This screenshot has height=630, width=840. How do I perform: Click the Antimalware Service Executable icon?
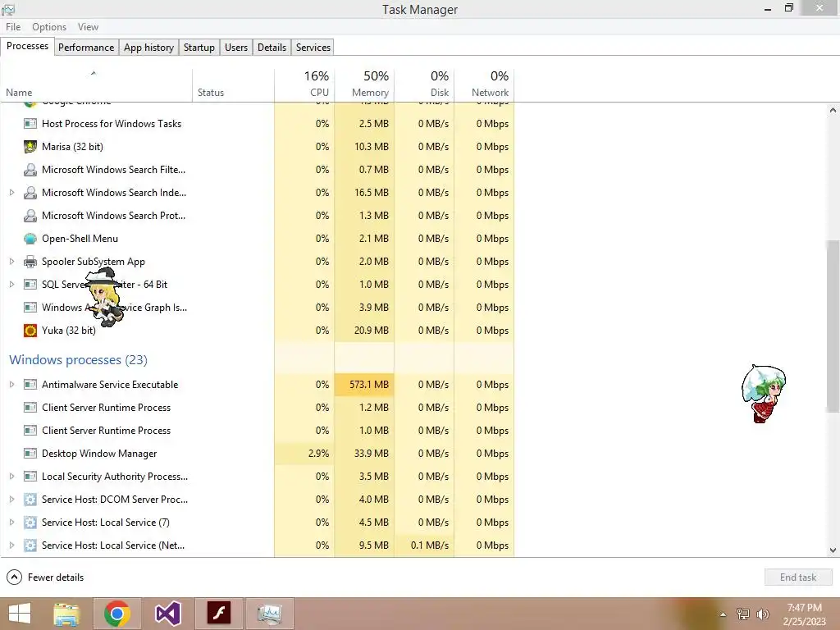(x=30, y=385)
